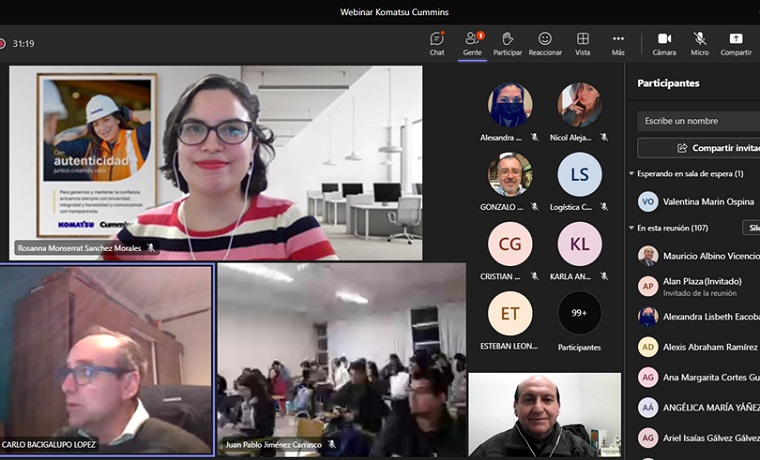The height and width of the screenshot is (460, 760).
Task: Click CARLO BACIGALUPO LOPEZ video tile
Action: pyautogui.click(x=106, y=360)
